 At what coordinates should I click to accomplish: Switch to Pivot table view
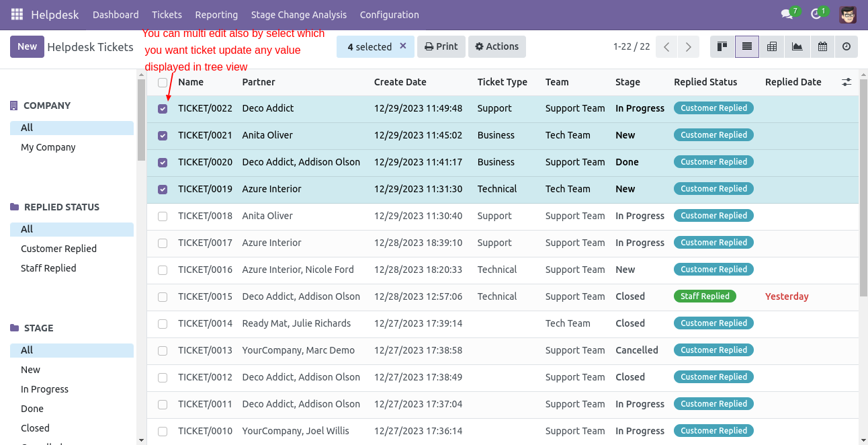[x=772, y=46]
